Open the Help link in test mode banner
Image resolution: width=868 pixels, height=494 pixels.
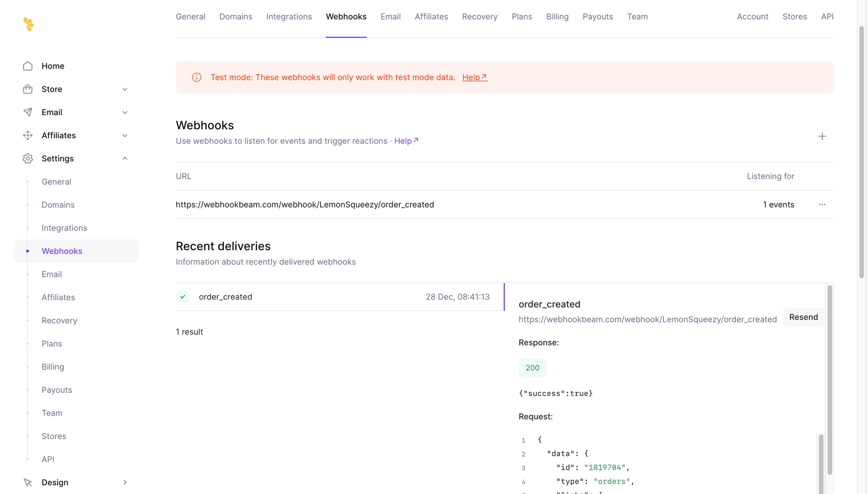coord(474,77)
